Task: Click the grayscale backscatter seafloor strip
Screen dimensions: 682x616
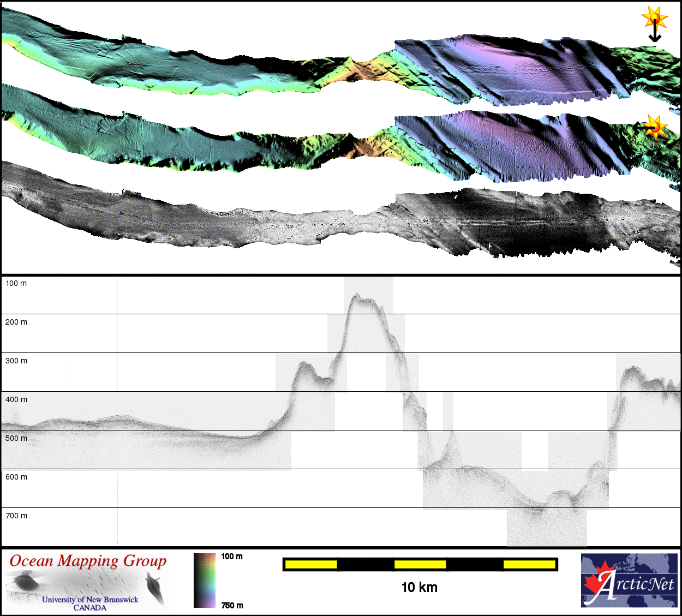Action: 327,224
